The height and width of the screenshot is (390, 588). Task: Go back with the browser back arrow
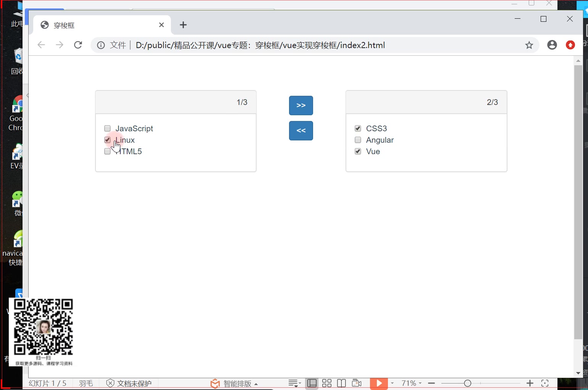41,45
